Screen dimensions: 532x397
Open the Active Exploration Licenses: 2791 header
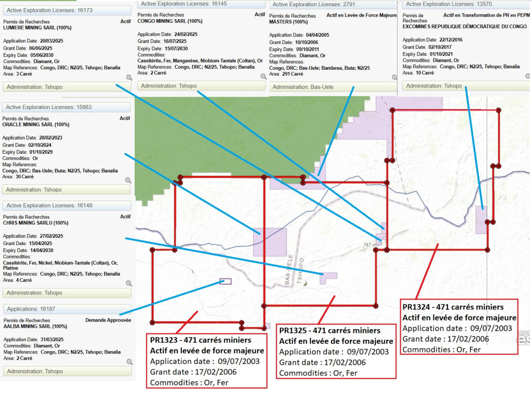333,5
